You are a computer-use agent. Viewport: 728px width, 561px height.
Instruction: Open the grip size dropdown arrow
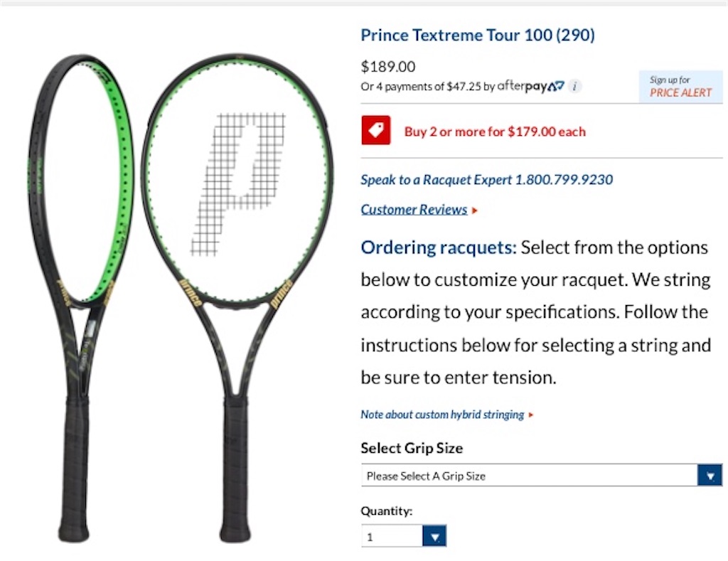tap(710, 476)
